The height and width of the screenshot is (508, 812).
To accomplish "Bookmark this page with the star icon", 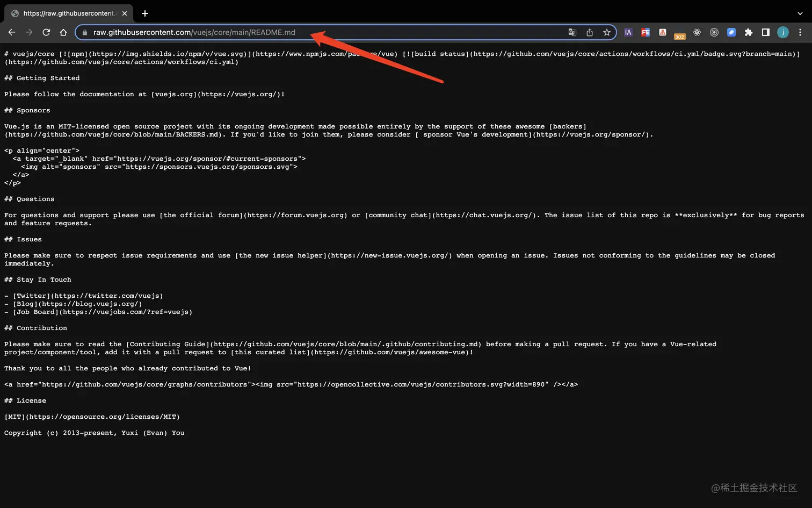I will pos(607,32).
